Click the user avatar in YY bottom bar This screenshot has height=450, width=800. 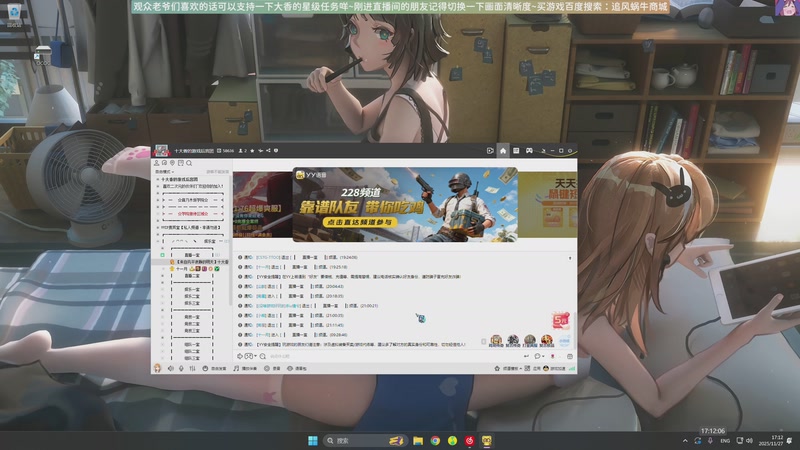pos(158,368)
